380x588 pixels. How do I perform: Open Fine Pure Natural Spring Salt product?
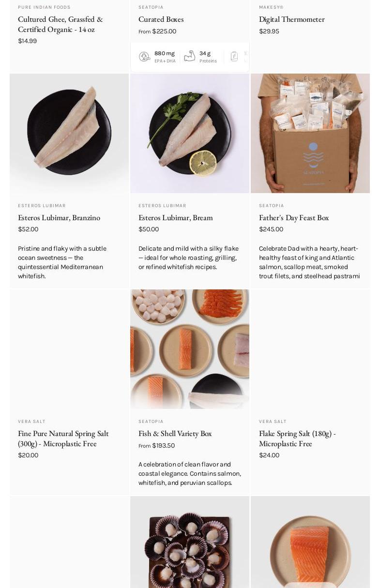coord(63,438)
